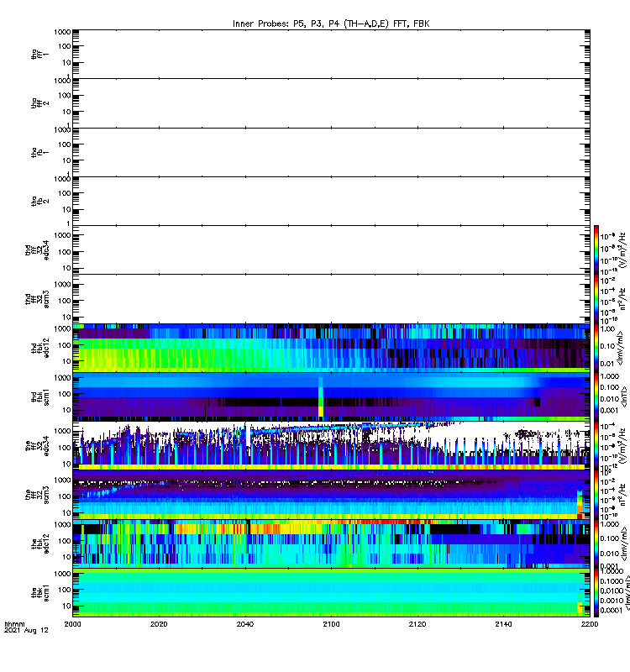This screenshot has width=630, height=672.
Task: Click the orange burst near 2158 in the fff scm3
Action: click(x=580, y=506)
